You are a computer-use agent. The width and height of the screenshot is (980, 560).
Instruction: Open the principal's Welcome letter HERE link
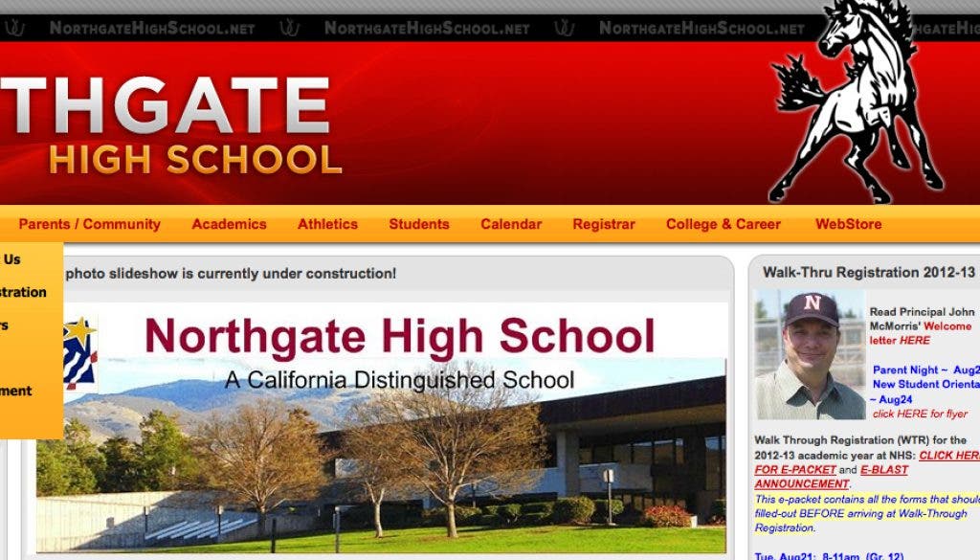[914, 340]
